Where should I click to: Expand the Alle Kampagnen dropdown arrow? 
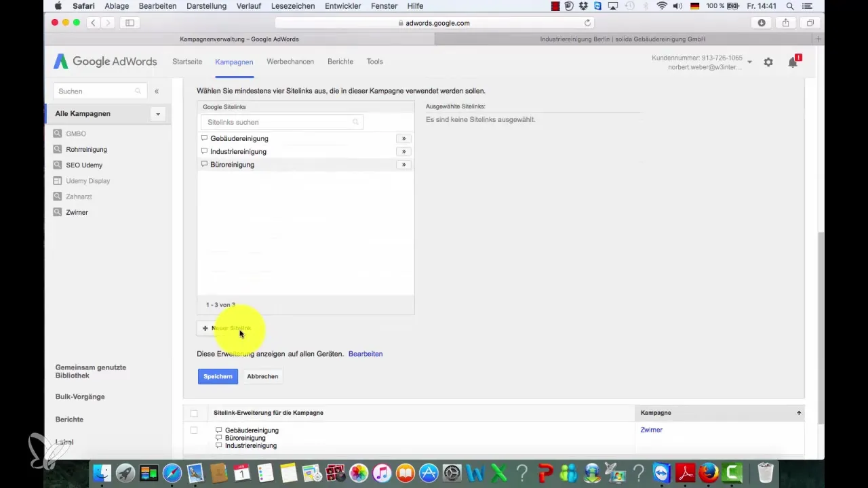(x=158, y=114)
